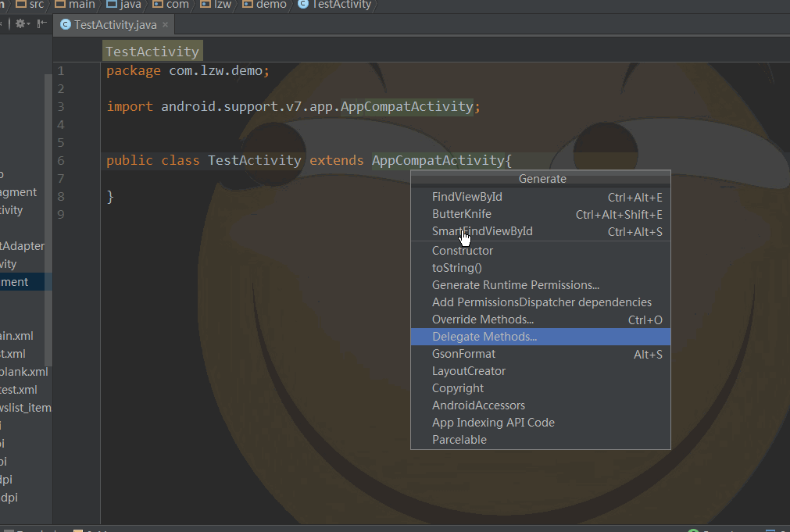Click TestActivity class name on line 6
The image size is (790, 532).
(x=255, y=160)
